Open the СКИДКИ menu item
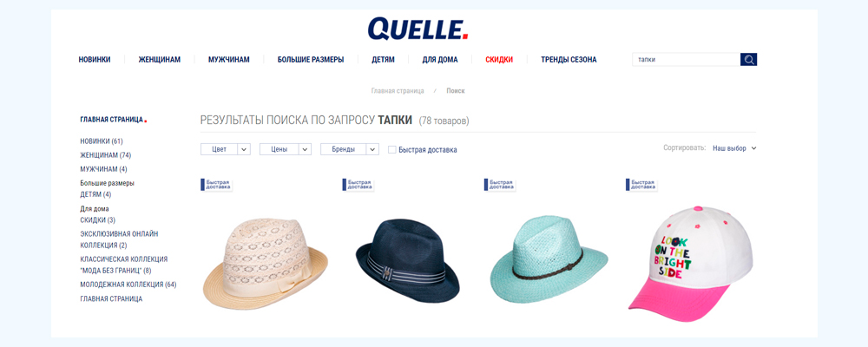 point(499,60)
